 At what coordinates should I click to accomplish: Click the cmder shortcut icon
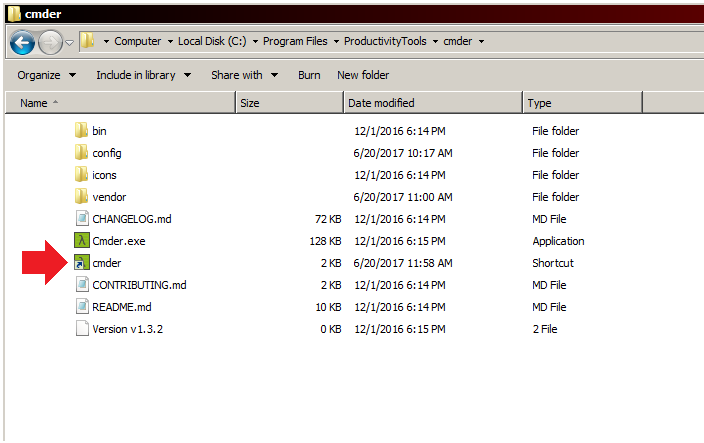point(82,262)
